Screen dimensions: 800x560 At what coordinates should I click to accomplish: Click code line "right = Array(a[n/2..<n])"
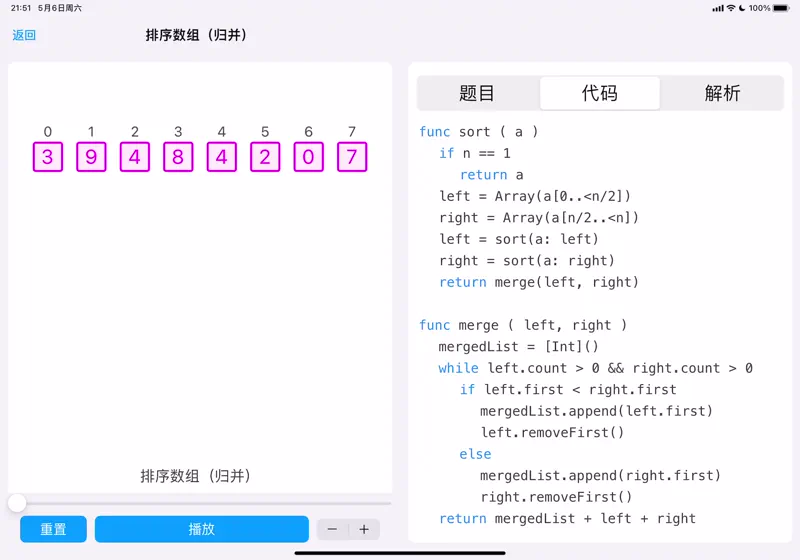coord(539,218)
